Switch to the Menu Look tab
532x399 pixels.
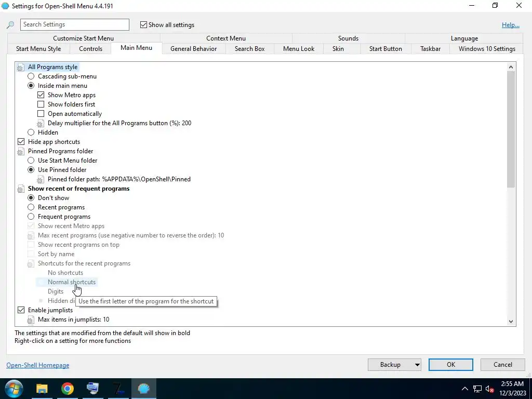point(299,49)
